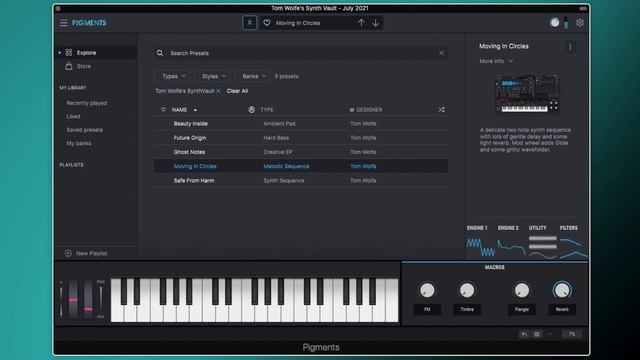640x360 pixels.
Task: Load the next preset with down arrow
Action: pos(376,23)
